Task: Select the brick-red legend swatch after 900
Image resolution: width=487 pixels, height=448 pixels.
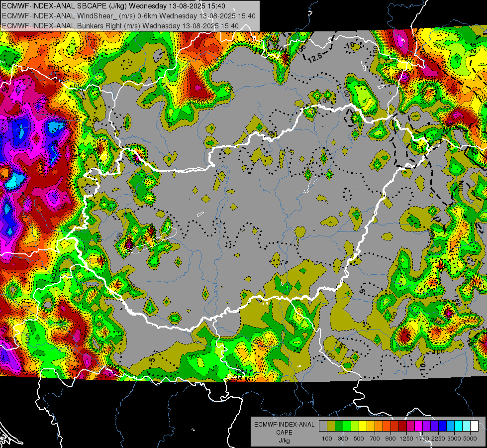Action: [x=395, y=426]
